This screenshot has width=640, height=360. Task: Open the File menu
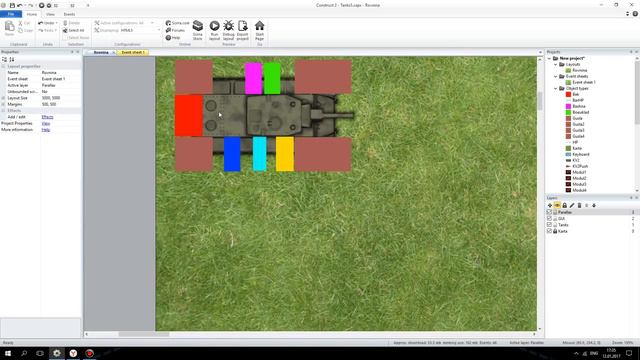tap(11, 14)
